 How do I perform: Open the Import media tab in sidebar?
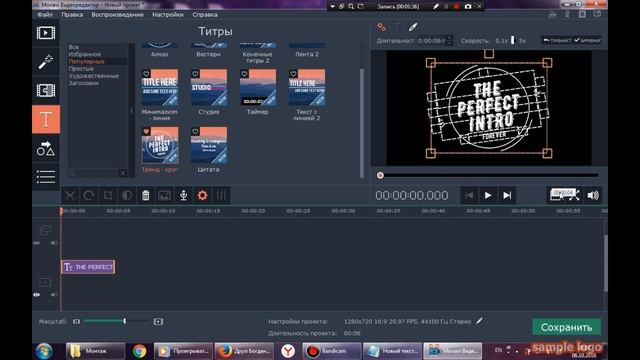(46, 33)
